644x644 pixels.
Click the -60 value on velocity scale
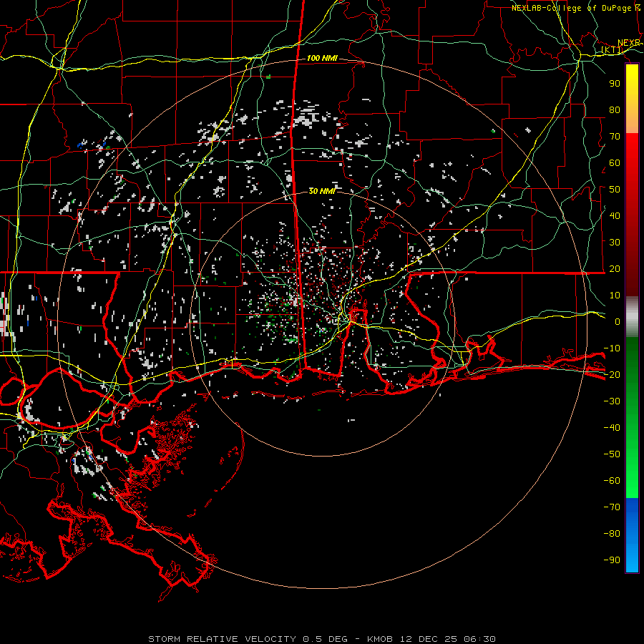click(x=612, y=481)
